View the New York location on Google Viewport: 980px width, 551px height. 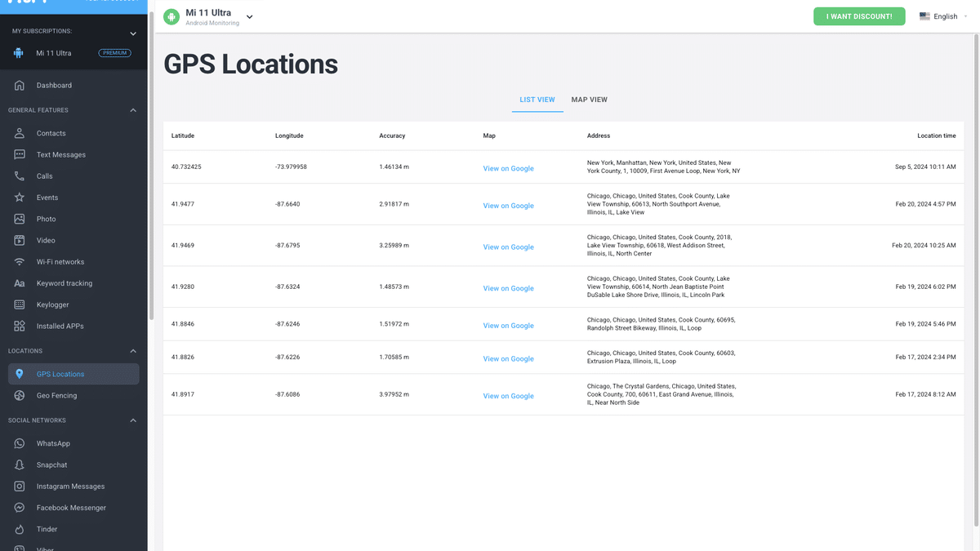click(508, 168)
